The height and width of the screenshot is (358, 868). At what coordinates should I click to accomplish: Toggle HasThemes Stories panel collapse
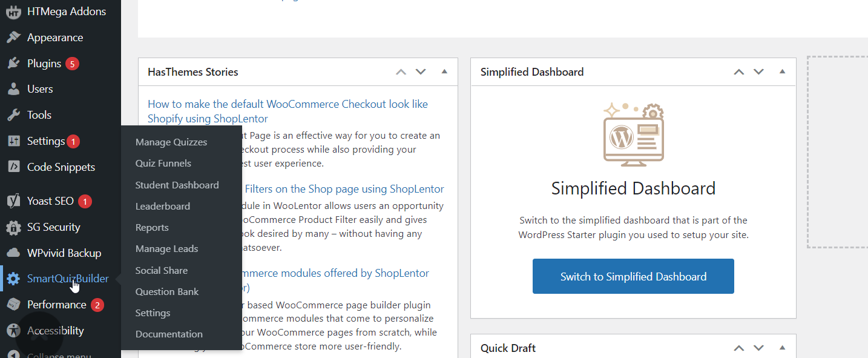[444, 71]
